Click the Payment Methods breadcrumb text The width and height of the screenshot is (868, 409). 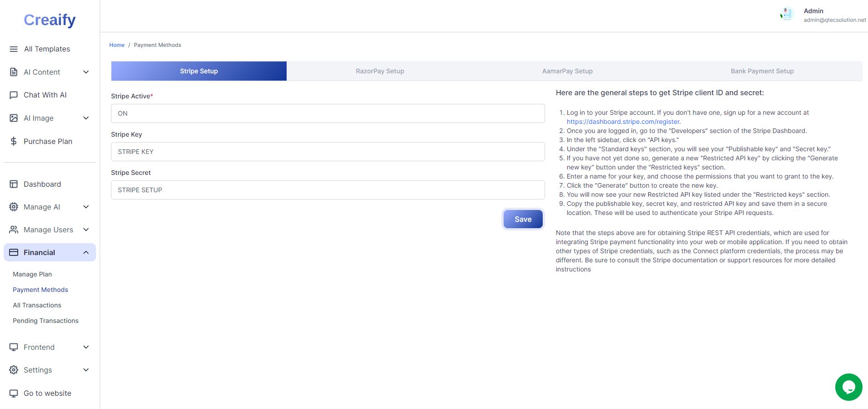coord(157,45)
